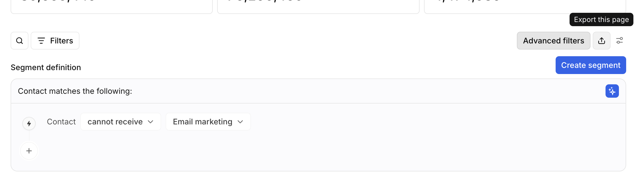
Task: Click the "Segment definition" heading
Action: [x=46, y=67]
